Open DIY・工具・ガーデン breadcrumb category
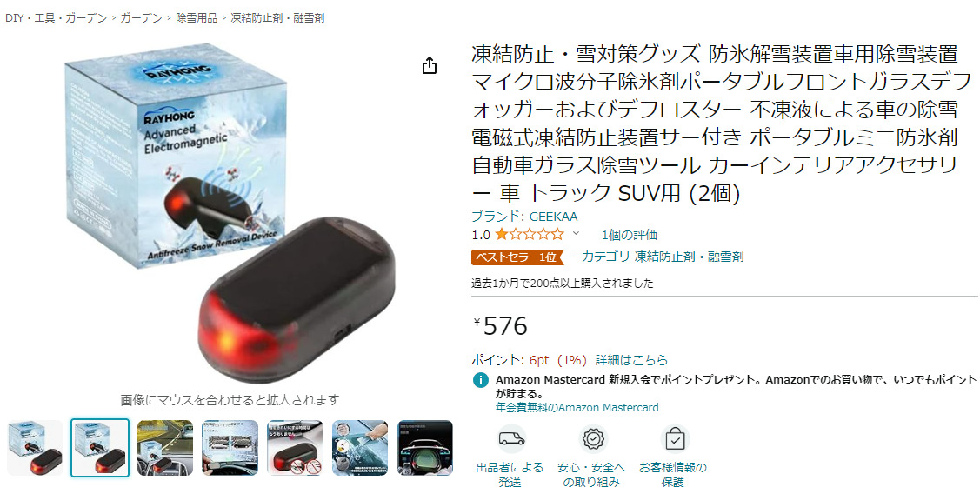The width and height of the screenshot is (980, 494). [x=57, y=18]
